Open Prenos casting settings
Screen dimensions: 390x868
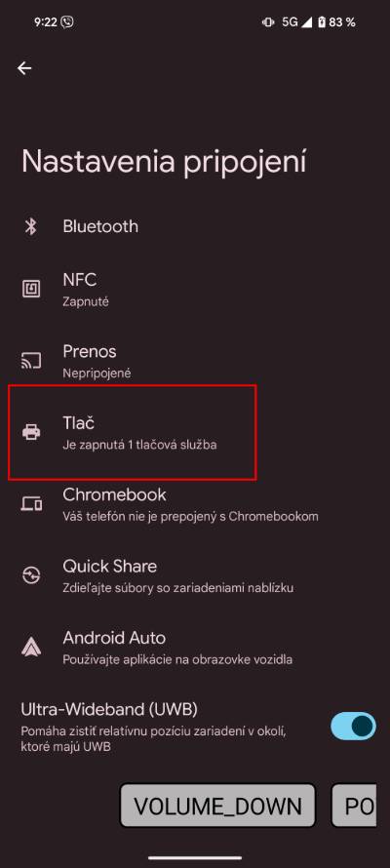(195, 361)
